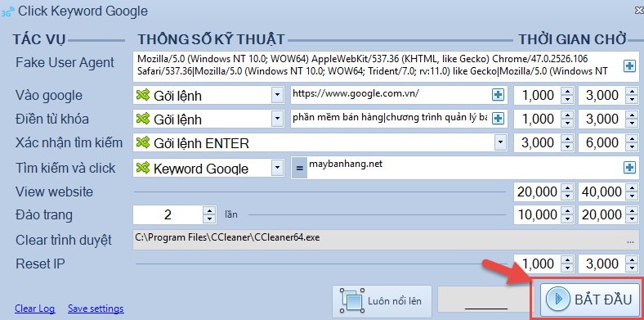This screenshot has width=644, height=320.
Task: Click the ellipsis browse button for CCleaner path
Action: (630, 242)
